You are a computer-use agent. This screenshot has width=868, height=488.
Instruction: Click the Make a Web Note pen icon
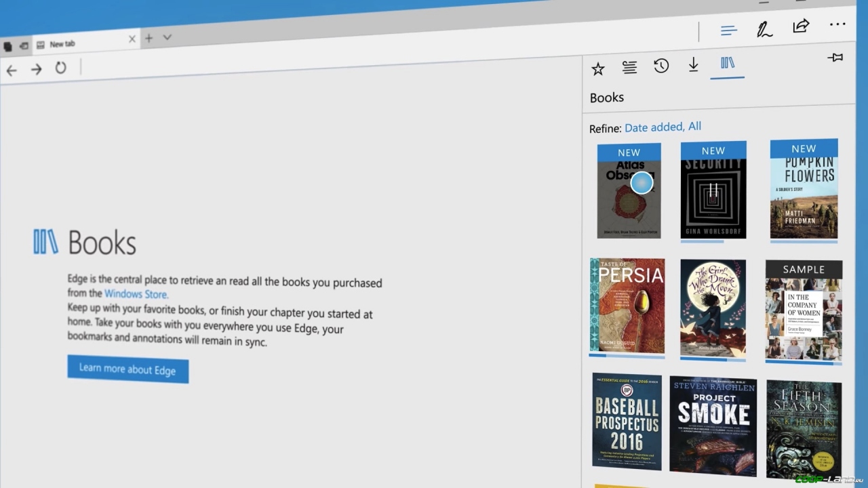(765, 29)
